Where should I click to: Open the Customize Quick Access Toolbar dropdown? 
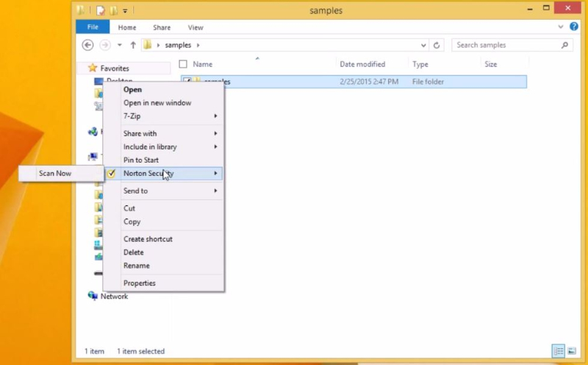(125, 11)
